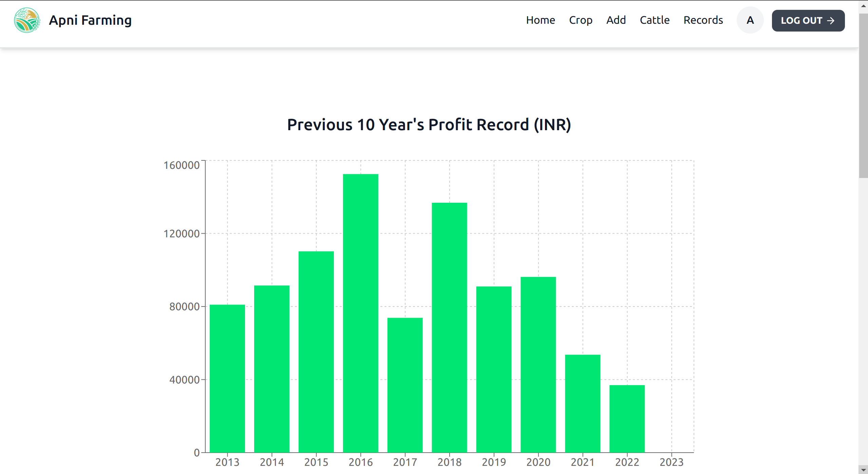
Task: Click the 2017 chart bar
Action: 405,385
